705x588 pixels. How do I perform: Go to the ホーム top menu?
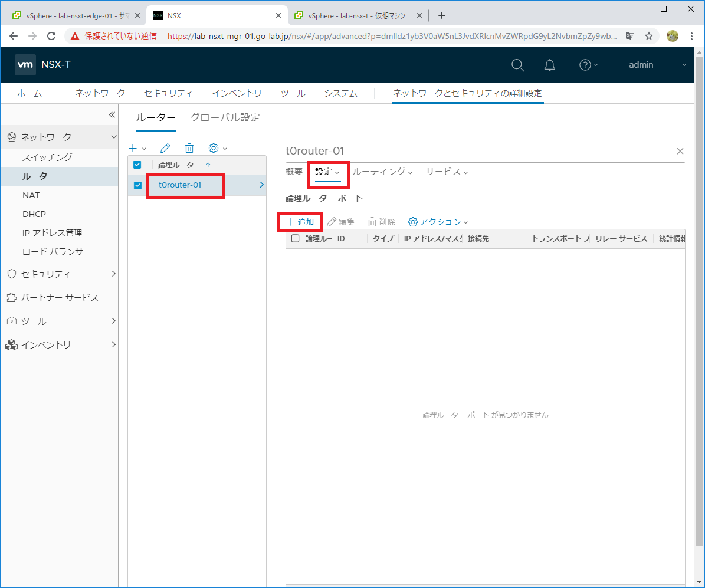point(29,94)
